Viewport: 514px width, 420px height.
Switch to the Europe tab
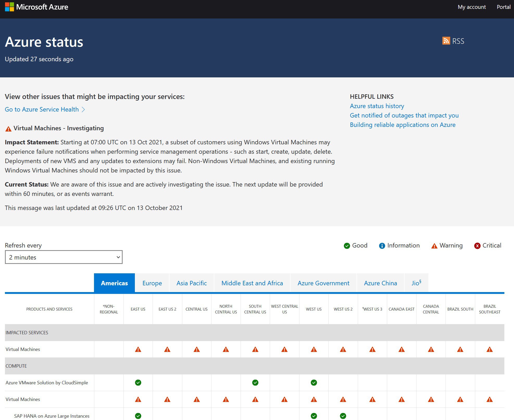click(x=152, y=283)
